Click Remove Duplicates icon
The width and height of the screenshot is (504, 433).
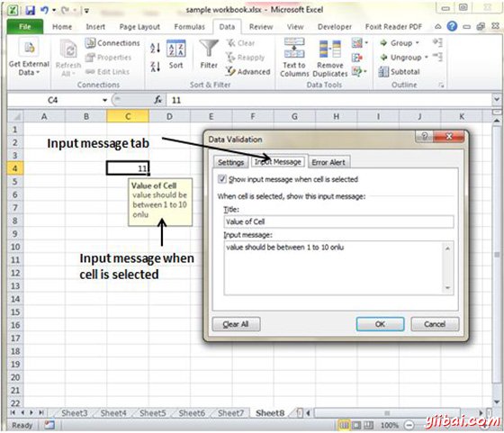pos(329,49)
